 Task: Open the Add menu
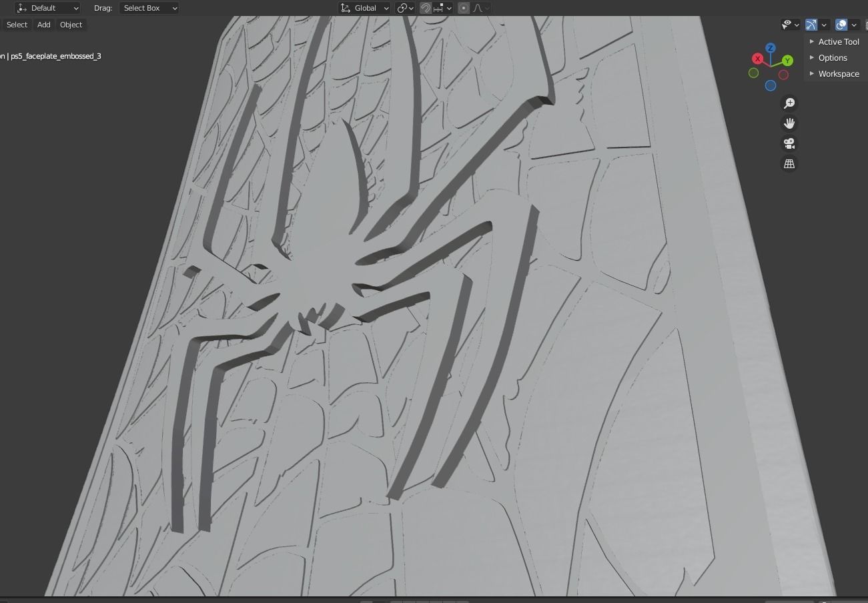tap(43, 25)
